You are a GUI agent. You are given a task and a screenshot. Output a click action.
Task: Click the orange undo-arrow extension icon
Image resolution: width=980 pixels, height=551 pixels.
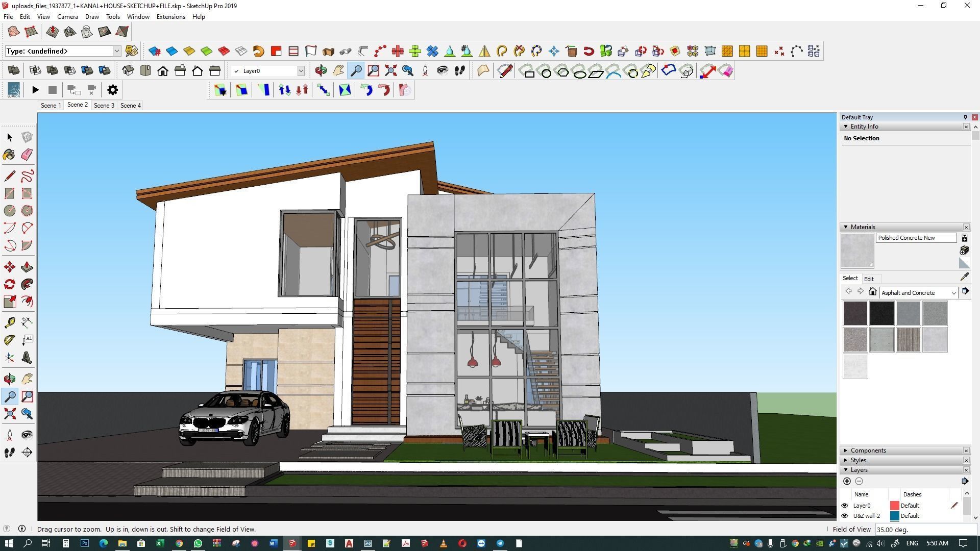pyautogui.click(x=259, y=51)
